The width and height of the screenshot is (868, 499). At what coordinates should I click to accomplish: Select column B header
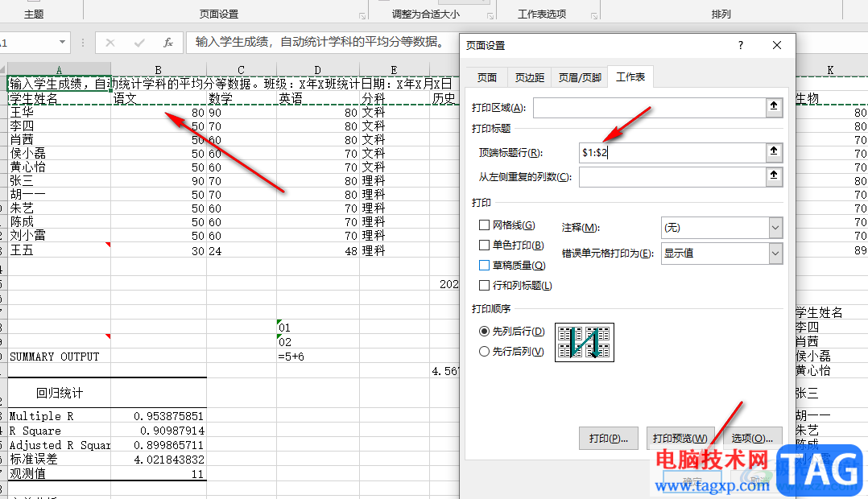(159, 70)
